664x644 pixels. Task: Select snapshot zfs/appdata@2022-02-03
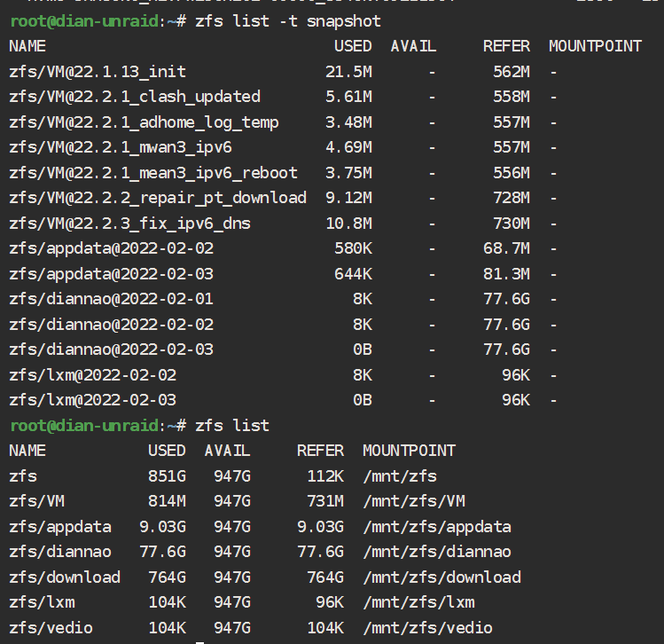pyautogui.click(x=112, y=274)
